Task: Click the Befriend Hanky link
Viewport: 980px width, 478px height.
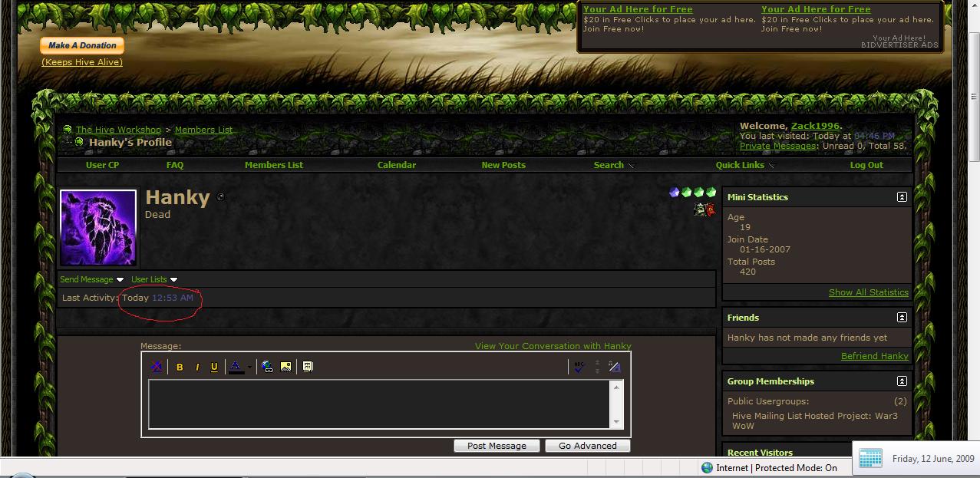Action: click(x=875, y=356)
